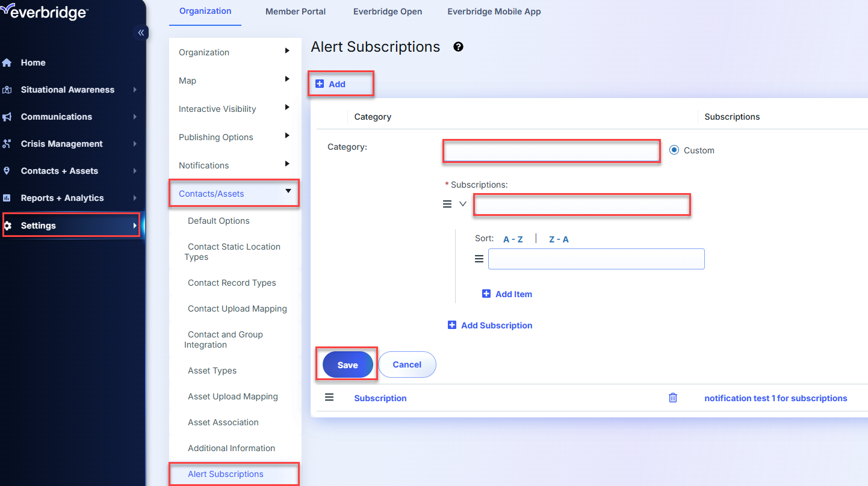The width and height of the screenshot is (868, 486).
Task: Open the Everbridge Mobile App tab
Action: coord(494,11)
